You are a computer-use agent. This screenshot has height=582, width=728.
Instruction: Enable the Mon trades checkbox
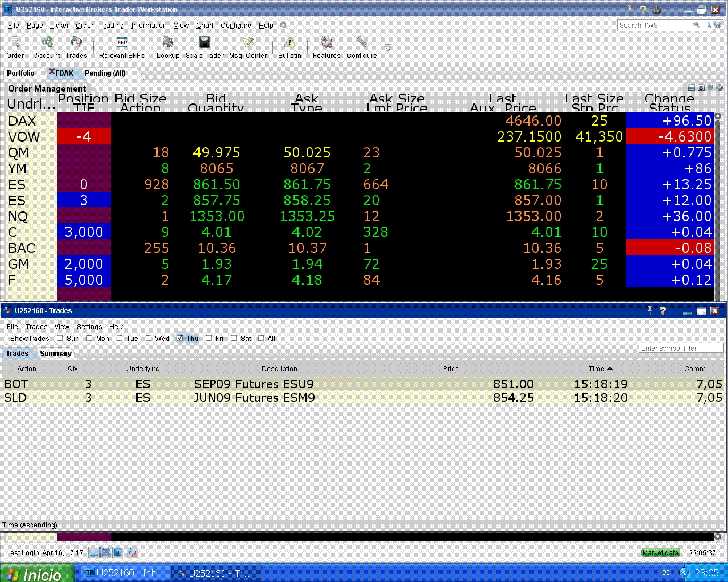pyautogui.click(x=89, y=338)
